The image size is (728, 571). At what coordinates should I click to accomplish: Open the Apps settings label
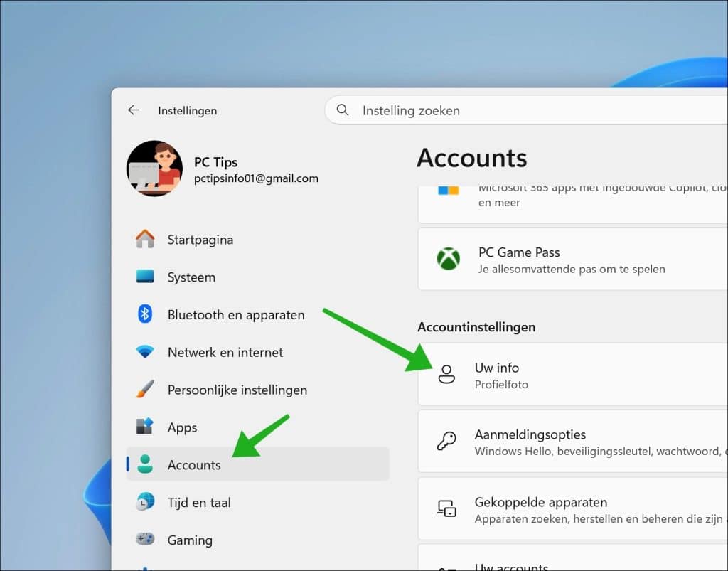[182, 427]
